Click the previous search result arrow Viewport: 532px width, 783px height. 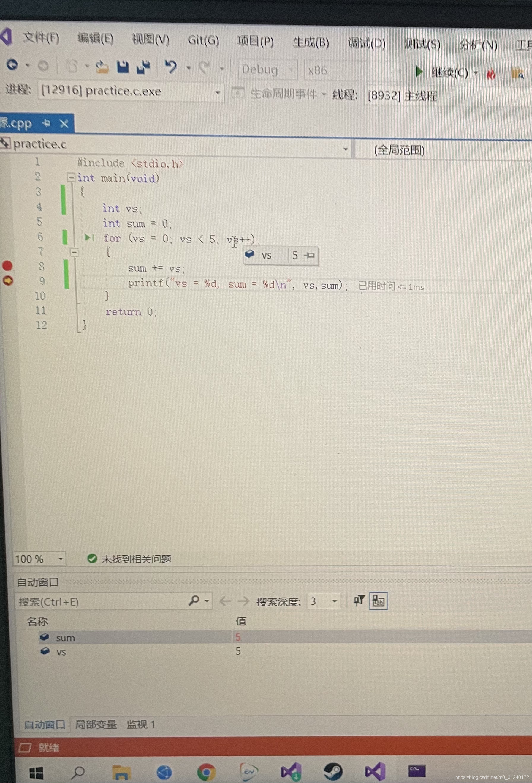click(225, 601)
